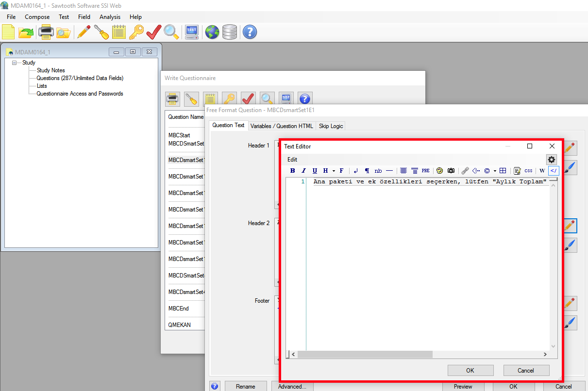The height and width of the screenshot is (391, 588).
Task: Click Cancel in the Text Editor
Action: click(526, 371)
